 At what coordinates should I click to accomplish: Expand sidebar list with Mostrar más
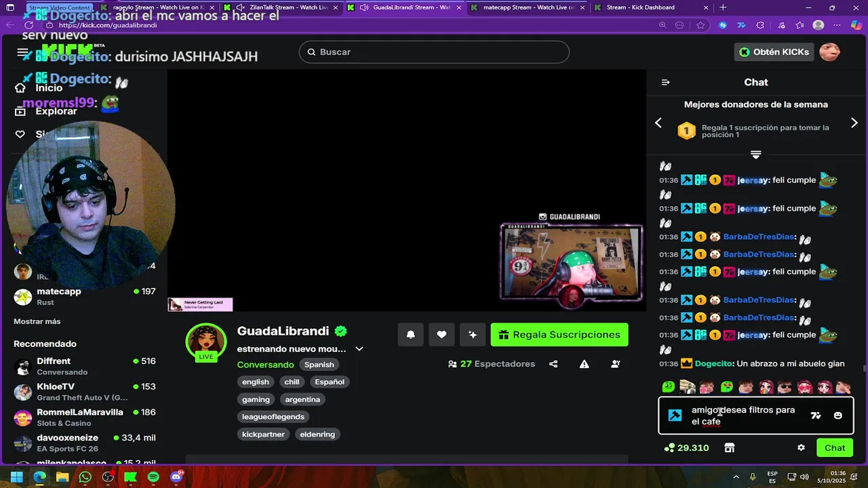(37, 321)
